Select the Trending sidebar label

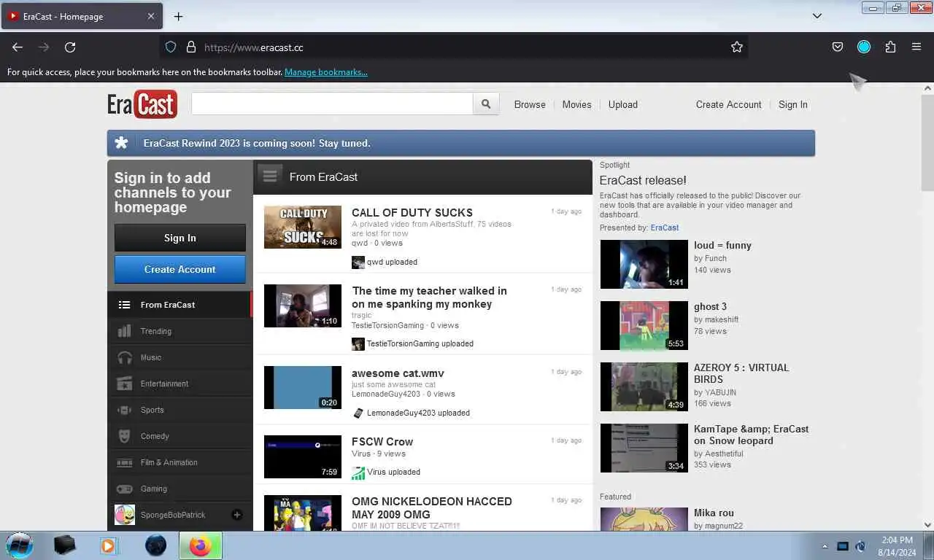click(x=156, y=331)
